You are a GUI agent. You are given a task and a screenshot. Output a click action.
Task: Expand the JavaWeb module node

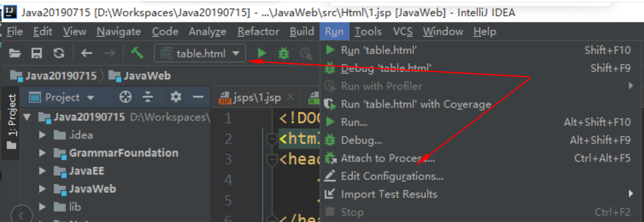pos(42,189)
